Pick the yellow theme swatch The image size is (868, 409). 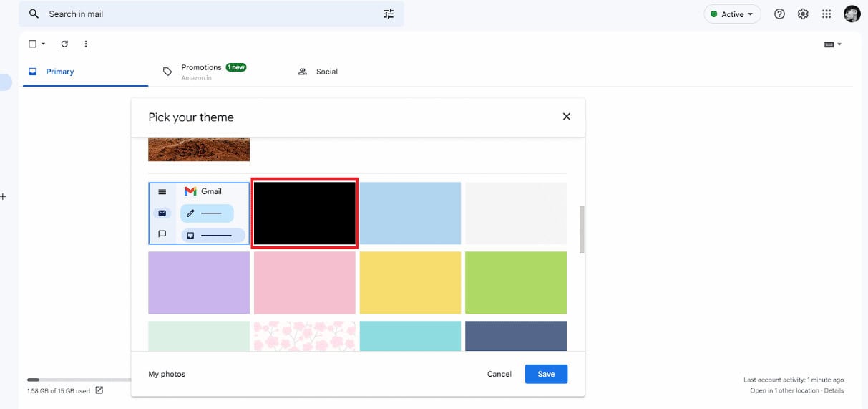(x=410, y=283)
